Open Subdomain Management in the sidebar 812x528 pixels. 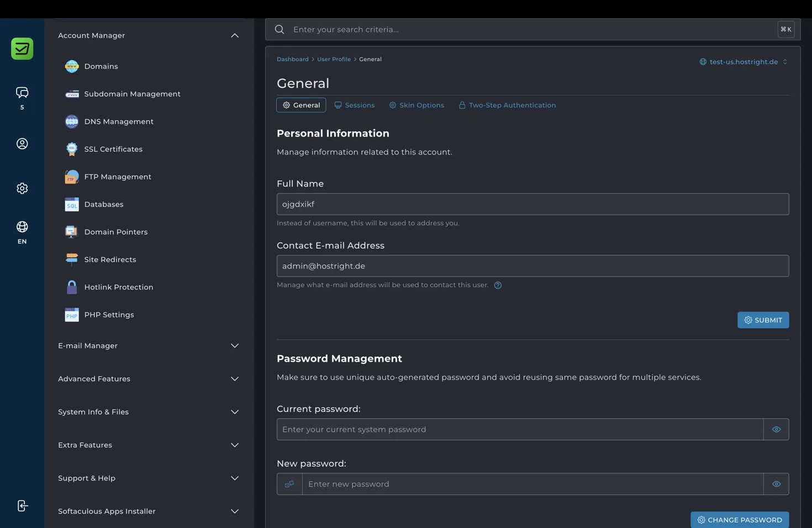click(132, 94)
